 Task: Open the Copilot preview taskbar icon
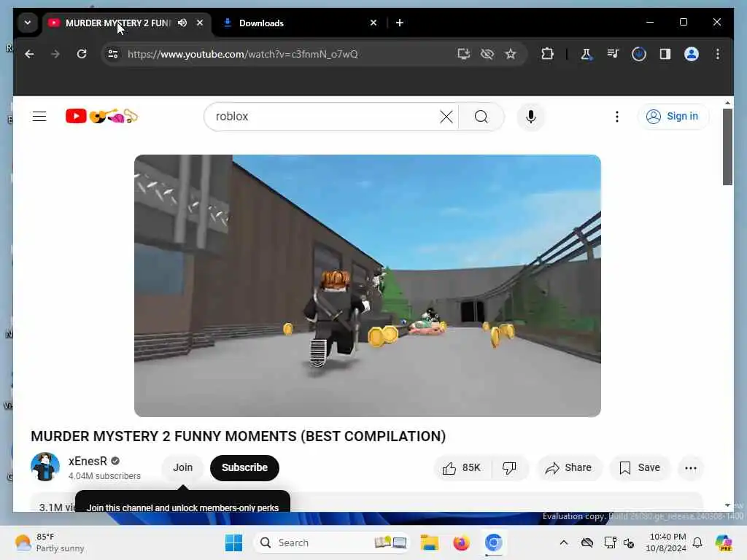(724, 542)
